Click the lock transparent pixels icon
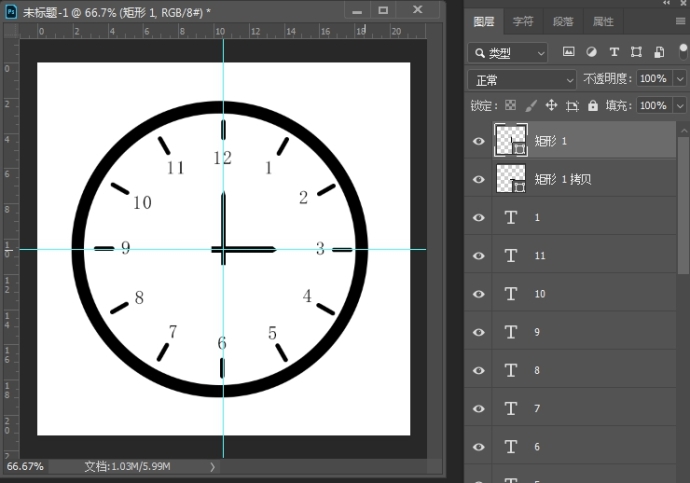690x483 pixels. [x=510, y=105]
